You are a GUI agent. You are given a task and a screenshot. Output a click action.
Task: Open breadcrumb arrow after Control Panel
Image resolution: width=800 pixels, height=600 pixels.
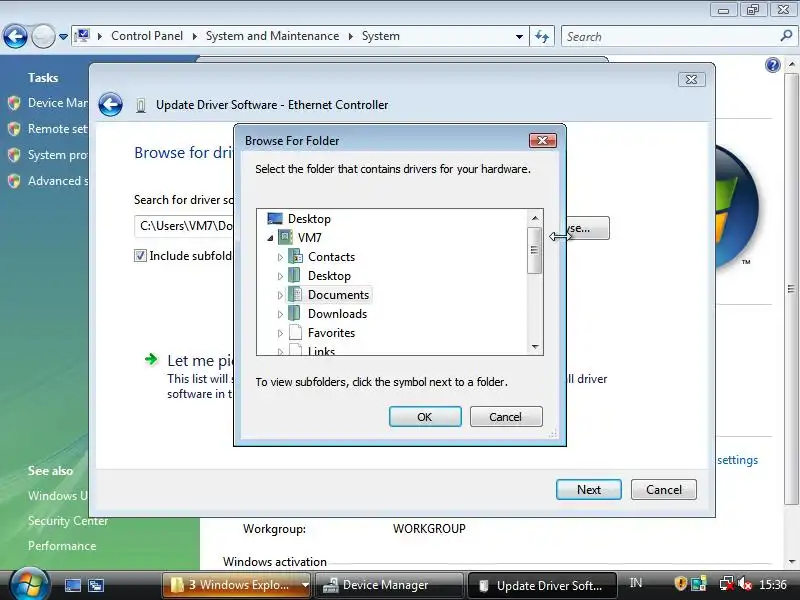pos(195,36)
